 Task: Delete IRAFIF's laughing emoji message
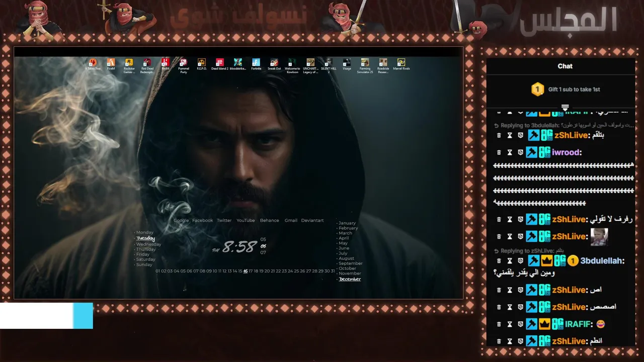[499, 324]
